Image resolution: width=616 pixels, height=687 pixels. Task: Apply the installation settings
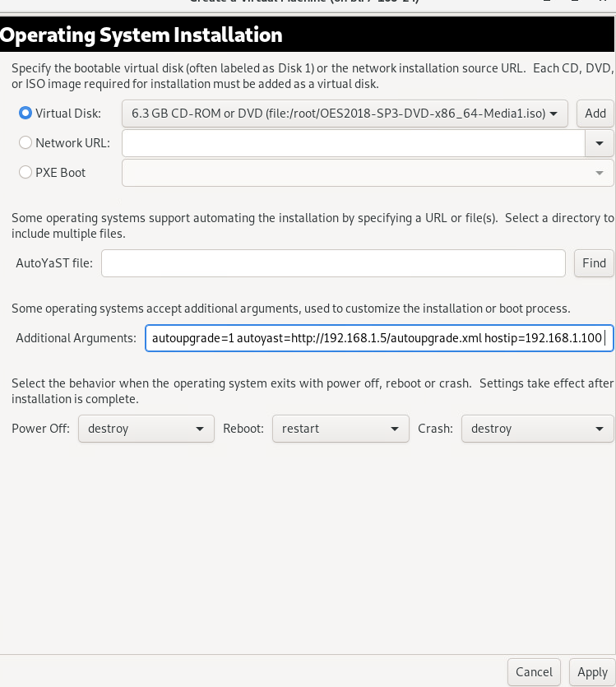tap(592, 672)
